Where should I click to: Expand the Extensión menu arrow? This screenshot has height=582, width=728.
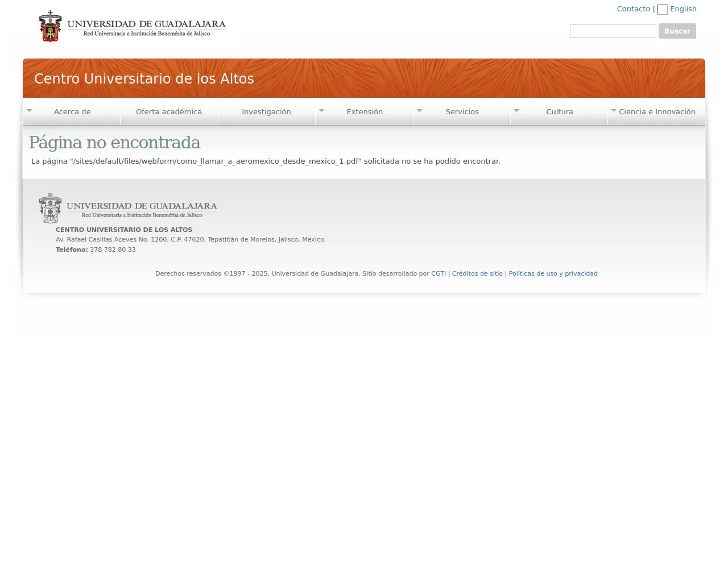(x=321, y=111)
